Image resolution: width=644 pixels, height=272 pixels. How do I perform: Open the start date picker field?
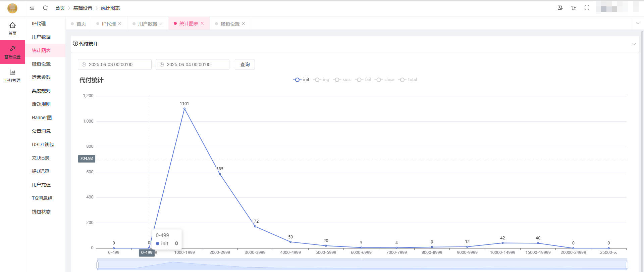115,64
